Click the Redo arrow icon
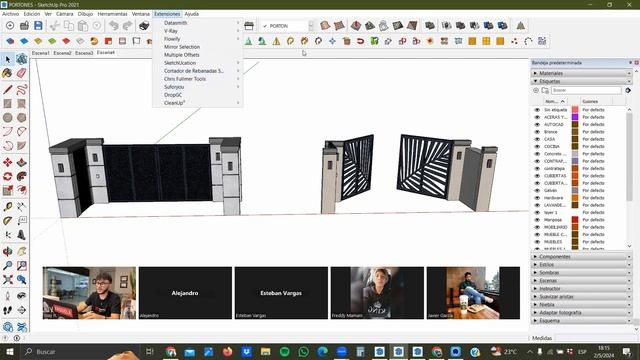 coord(128,26)
